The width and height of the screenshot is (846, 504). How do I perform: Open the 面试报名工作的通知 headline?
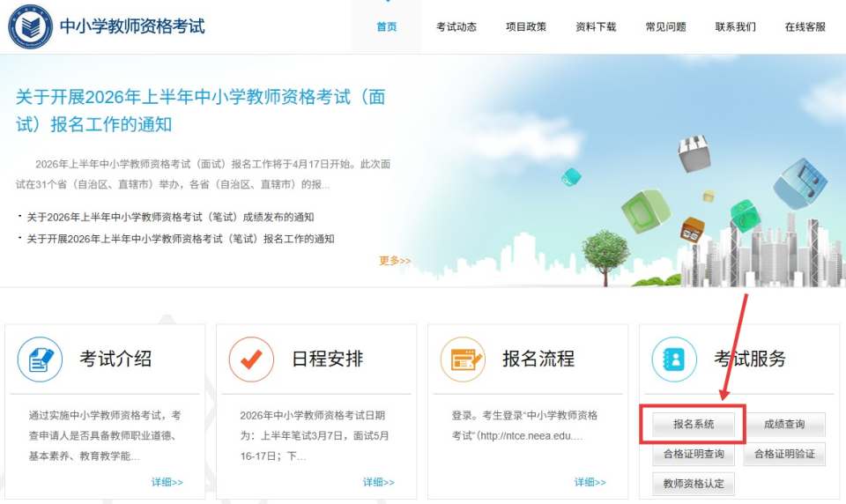point(201,111)
